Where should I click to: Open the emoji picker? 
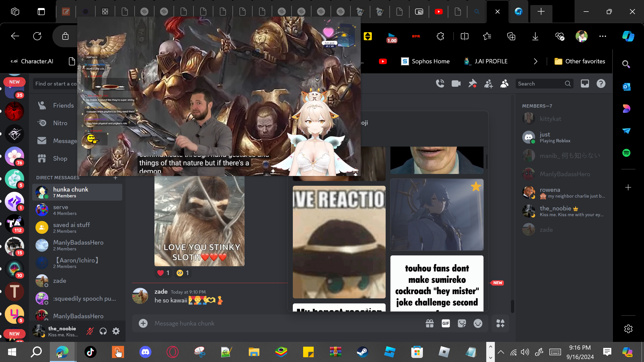(x=478, y=324)
